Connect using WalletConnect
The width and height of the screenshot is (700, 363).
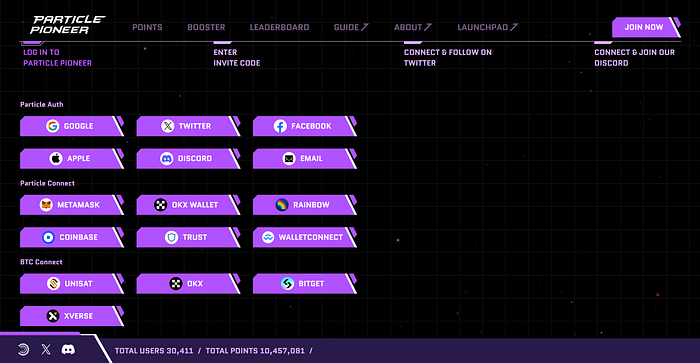[304, 237]
